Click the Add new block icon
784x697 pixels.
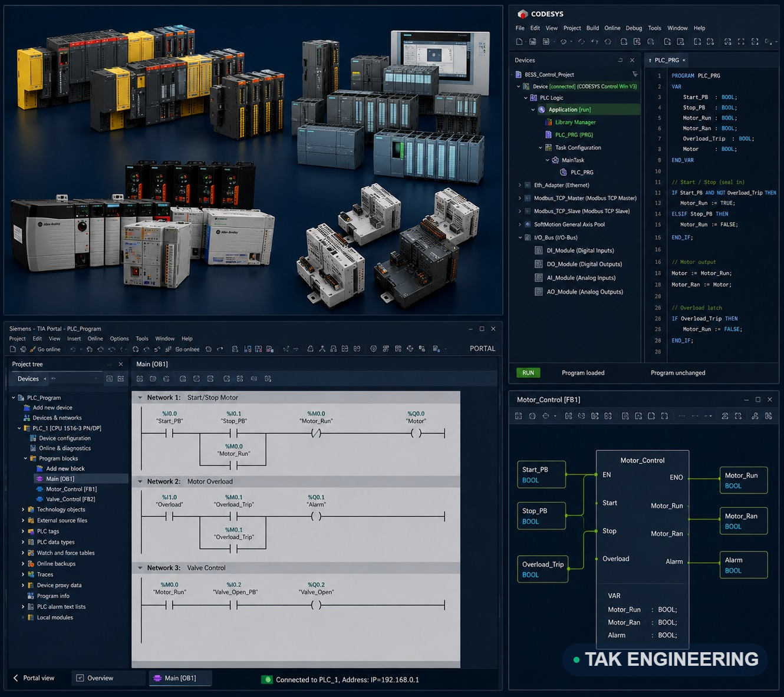coord(40,469)
